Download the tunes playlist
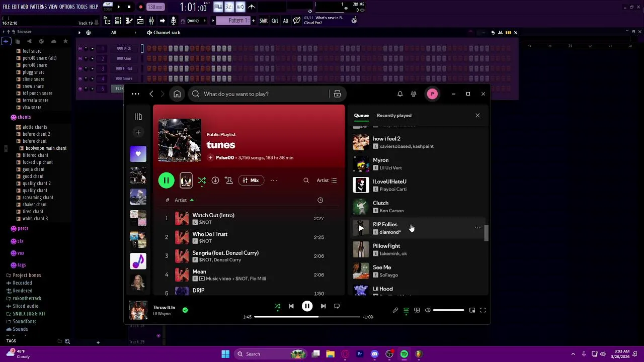Viewport: 644px width, 362px height. 215,180
